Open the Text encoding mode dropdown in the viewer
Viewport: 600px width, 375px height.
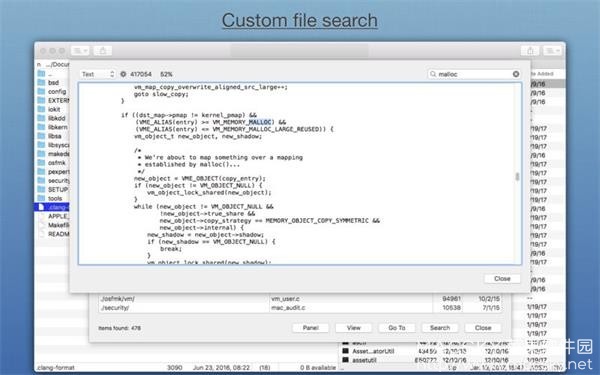pos(98,74)
